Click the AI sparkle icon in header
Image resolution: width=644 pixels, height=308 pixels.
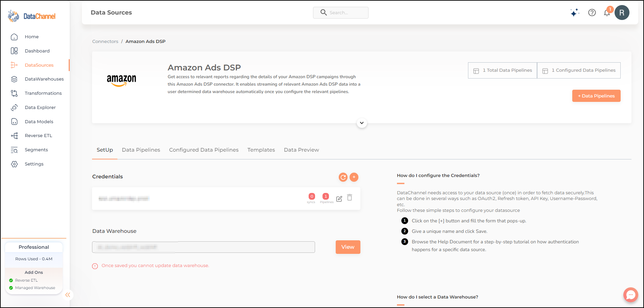click(575, 13)
